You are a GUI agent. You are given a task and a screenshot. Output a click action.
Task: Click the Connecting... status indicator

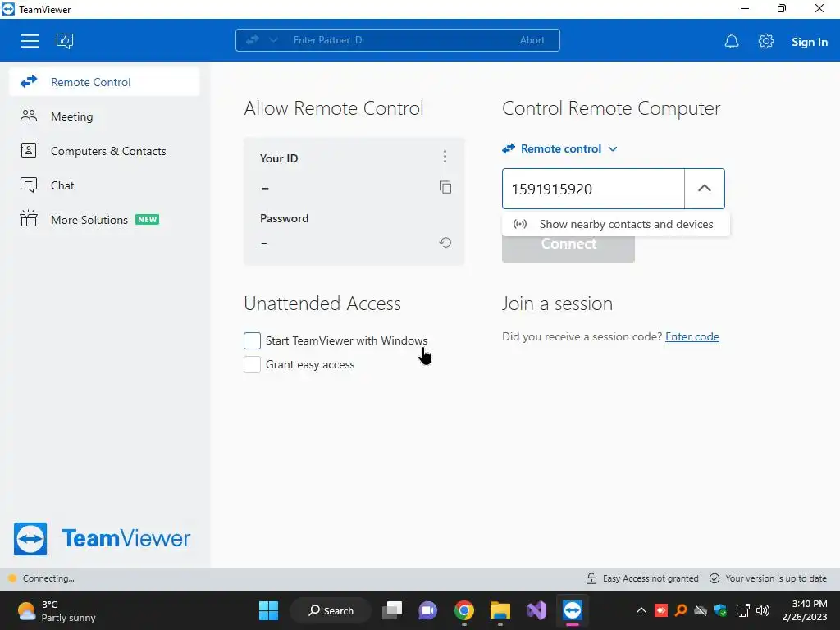click(x=41, y=578)
